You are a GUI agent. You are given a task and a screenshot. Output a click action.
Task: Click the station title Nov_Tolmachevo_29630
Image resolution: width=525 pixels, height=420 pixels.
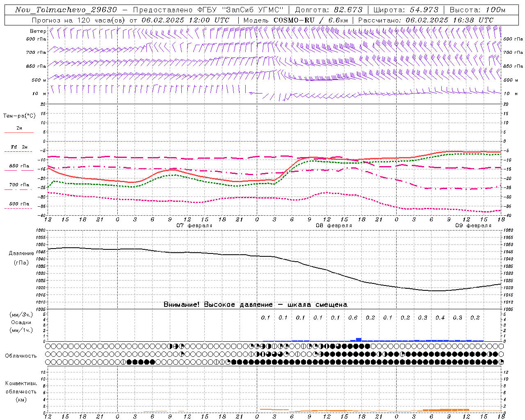click(66, 10)
